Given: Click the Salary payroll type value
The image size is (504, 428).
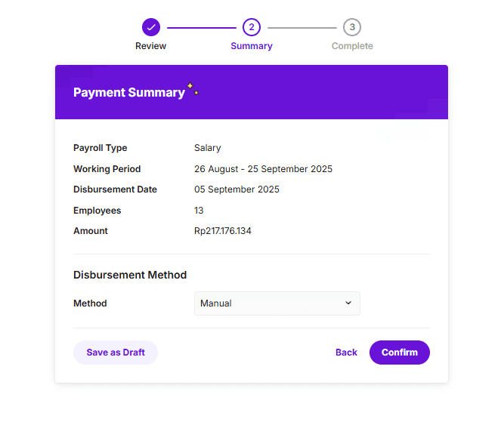Looking at the screenshot, I should pos(208,148).
